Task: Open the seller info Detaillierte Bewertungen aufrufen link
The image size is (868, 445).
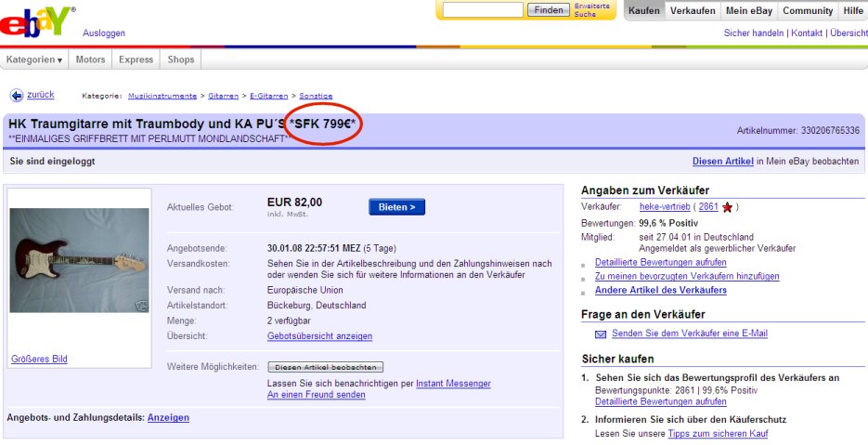Action: pos(660,262)
